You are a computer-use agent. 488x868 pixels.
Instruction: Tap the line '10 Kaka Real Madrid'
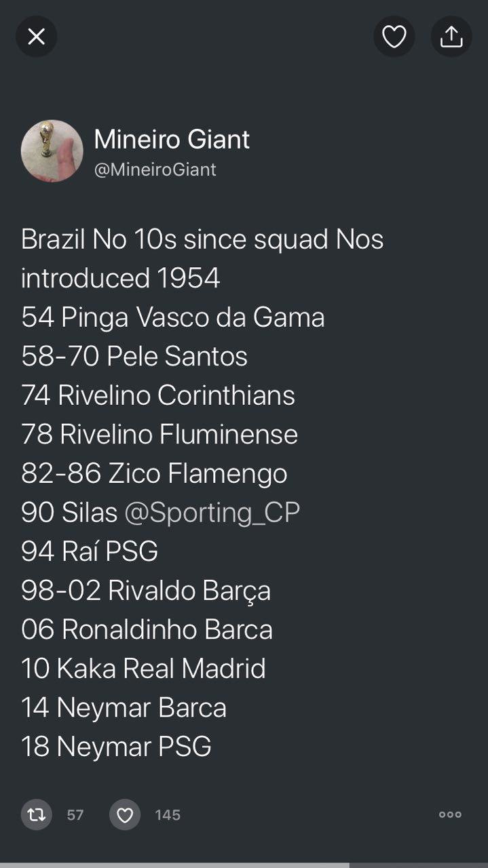pos(143,669)
